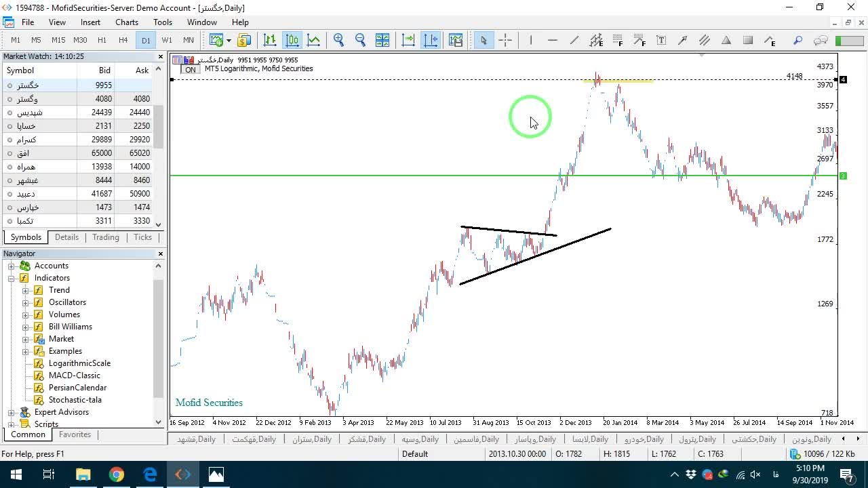Switch timeframe to M5
868x488 pixels.
(x=37, y=40)
